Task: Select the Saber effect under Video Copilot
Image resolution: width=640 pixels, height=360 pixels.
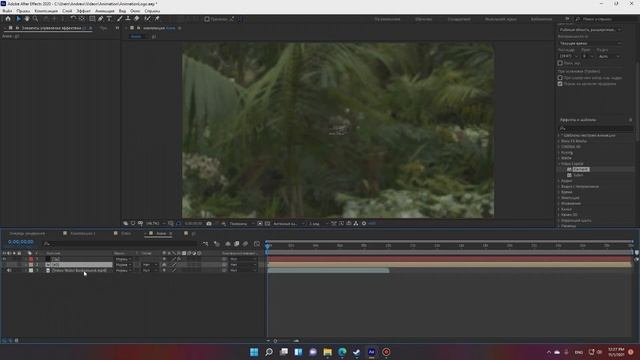Action: coord(578,175)
